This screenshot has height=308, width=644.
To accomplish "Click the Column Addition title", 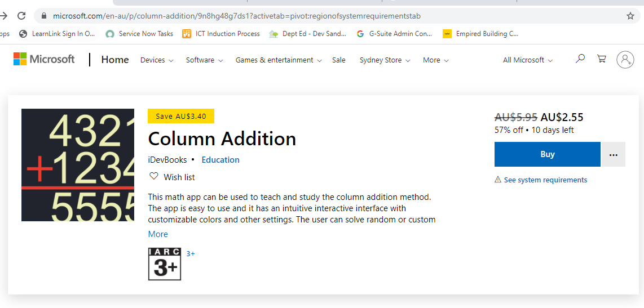I will (x=222, y=139).
